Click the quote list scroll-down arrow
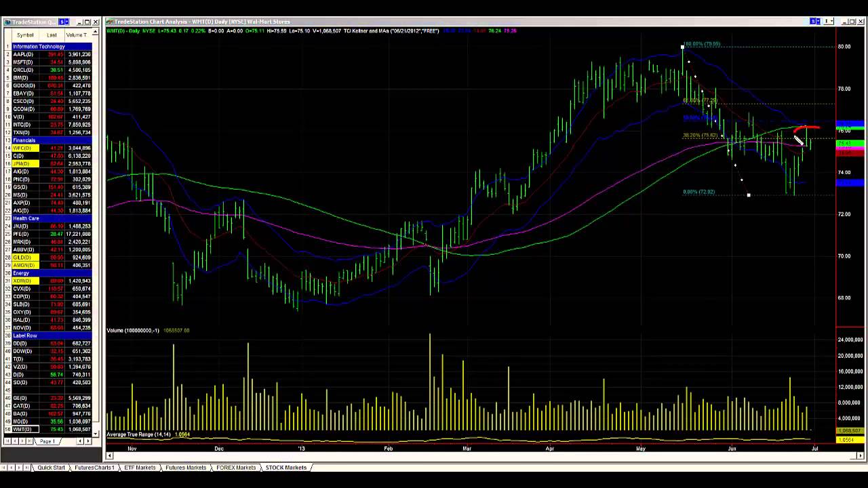The image size is (868, 488). click(x=96, y=434)
